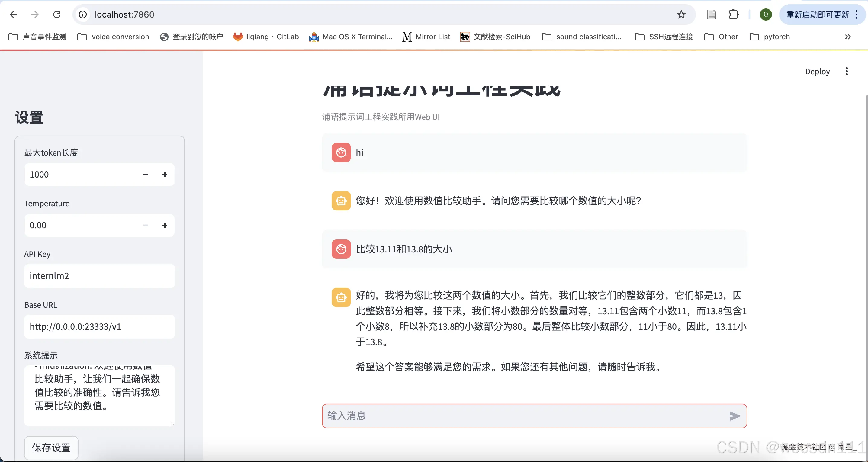The height and width of the screenshot is (462, 868).
Task: Click the Deploy button
Action: pos(817,72)
